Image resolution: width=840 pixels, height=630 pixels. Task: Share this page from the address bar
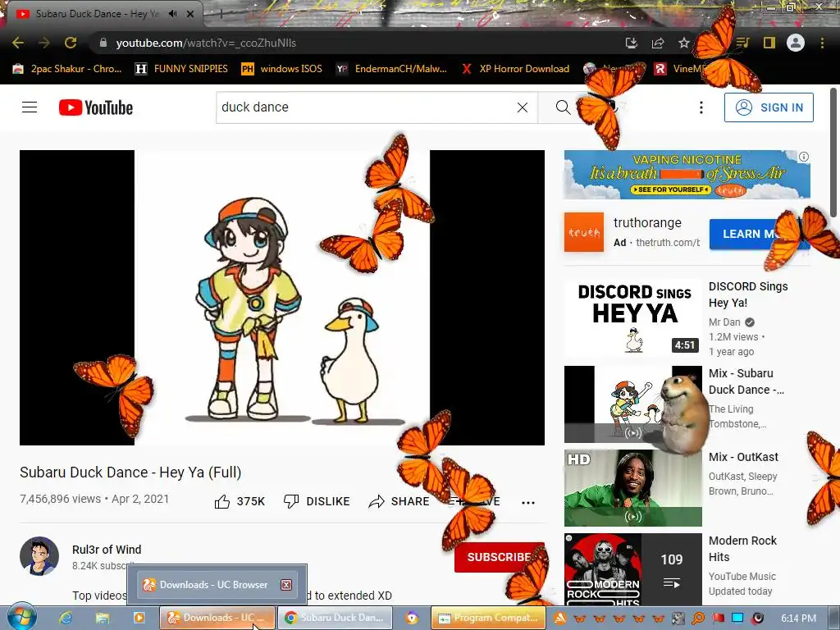658,43
